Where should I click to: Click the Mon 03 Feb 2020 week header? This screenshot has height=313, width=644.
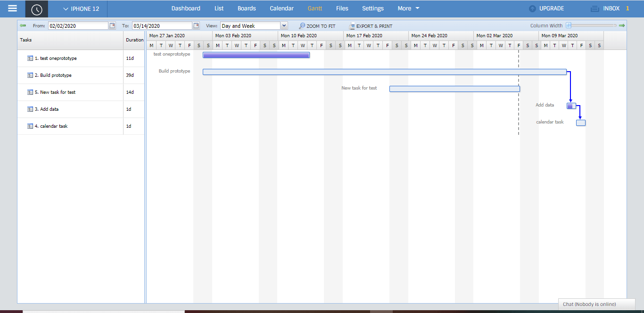(245, 36)
